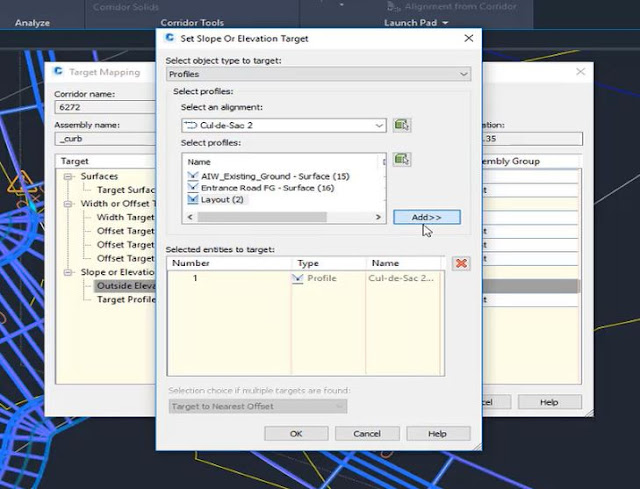Click Alignment from Corridor ribbon command
This screenshot has width=640, height=489.
coord(452,6)
